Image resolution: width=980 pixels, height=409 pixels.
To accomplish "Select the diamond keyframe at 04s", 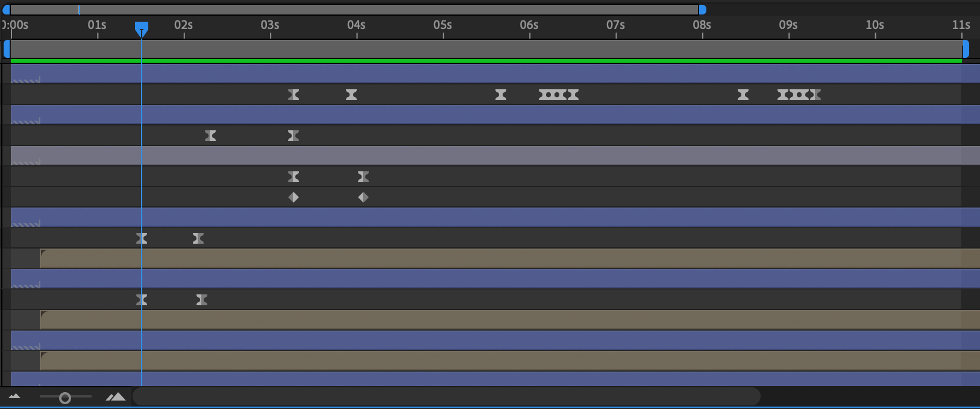I will [x=363, y=197].
